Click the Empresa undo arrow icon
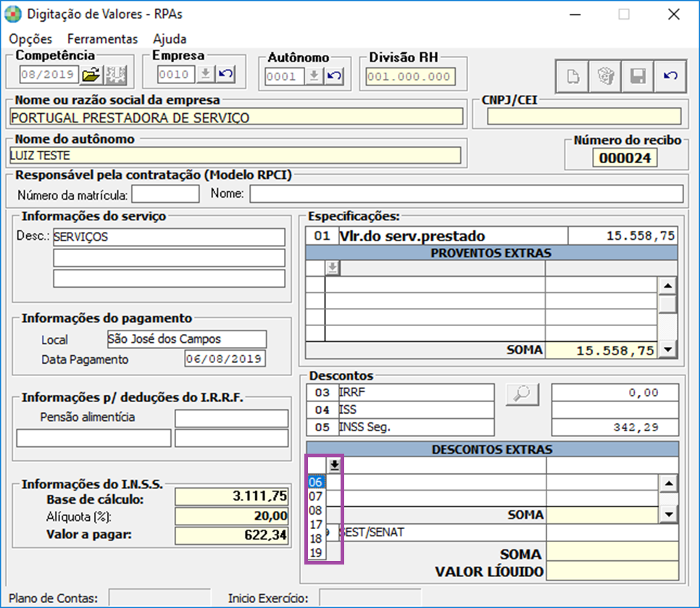700x608 pixels. coord(226,74)
